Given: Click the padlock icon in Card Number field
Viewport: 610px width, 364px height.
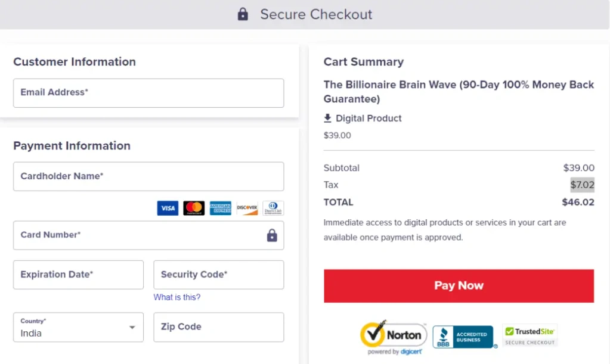Looking at the screenshot, I should pyautogui.click(x=272, y=235).
